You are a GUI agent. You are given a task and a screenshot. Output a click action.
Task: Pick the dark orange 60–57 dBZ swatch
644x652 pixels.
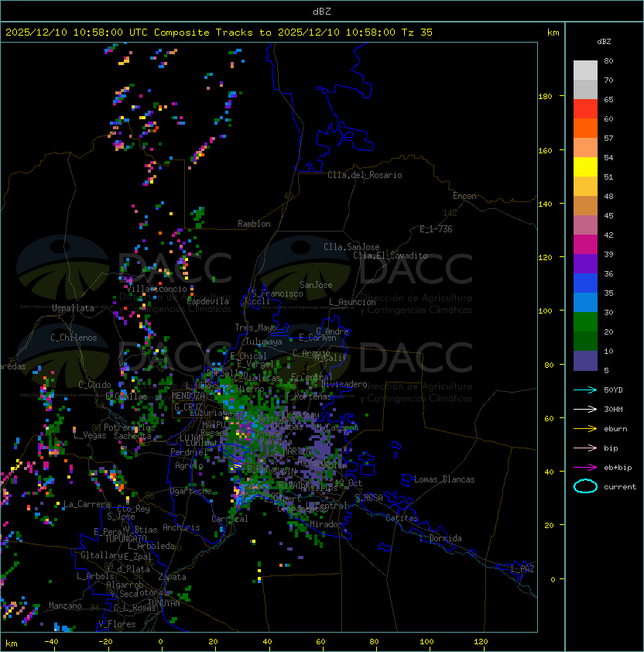[x=585, y=128]
